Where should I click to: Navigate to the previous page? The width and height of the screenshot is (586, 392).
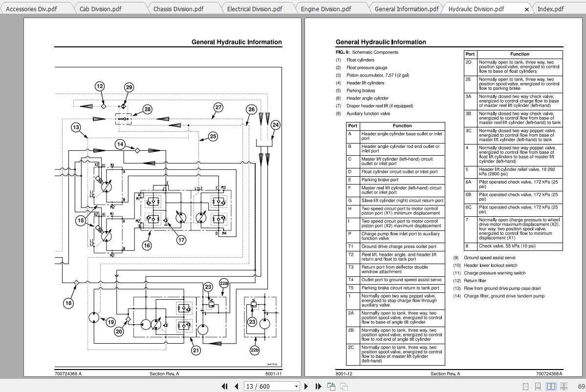point(237,386)
